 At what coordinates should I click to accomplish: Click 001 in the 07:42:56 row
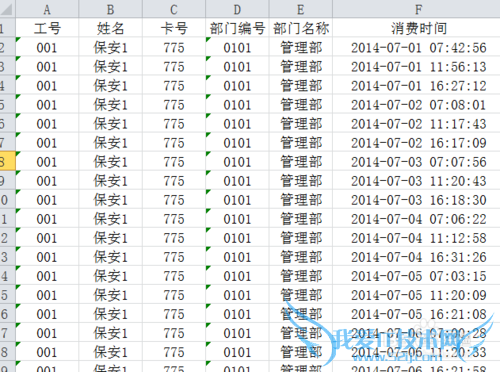(x=47, y=47)
